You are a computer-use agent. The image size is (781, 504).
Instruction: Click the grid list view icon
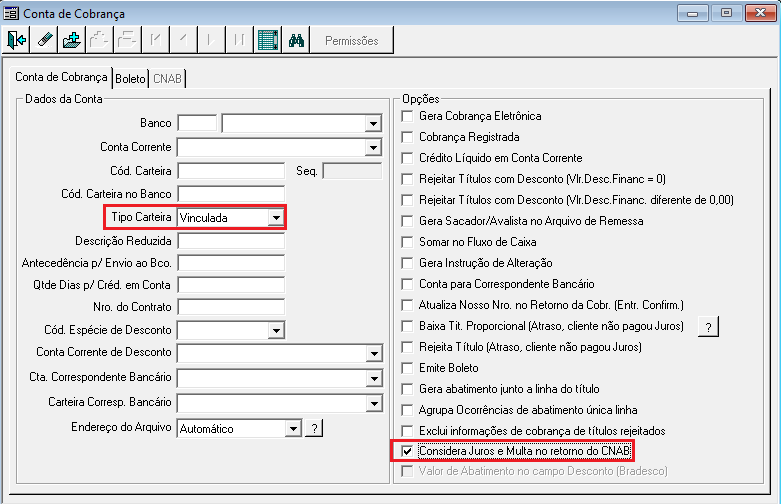coord(268,40)
